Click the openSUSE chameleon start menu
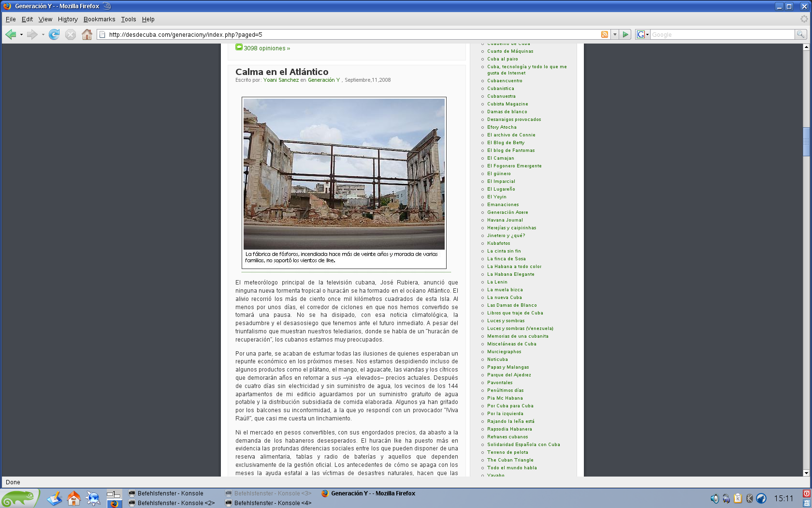The image size is (812, 508). tap(18, 498)
